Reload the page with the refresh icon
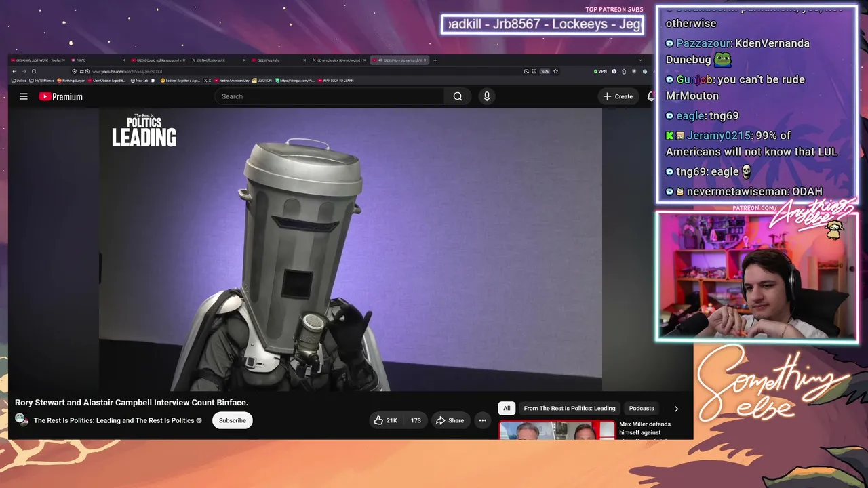Image resolution: width=868 pixels, height=488 pixels. [x=33, y=71]
